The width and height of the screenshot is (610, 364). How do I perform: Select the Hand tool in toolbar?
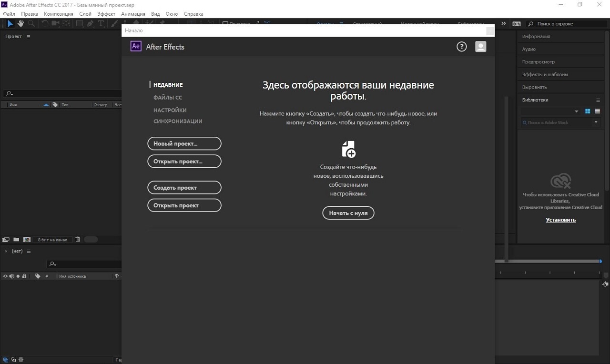click(x=21, y=23)
